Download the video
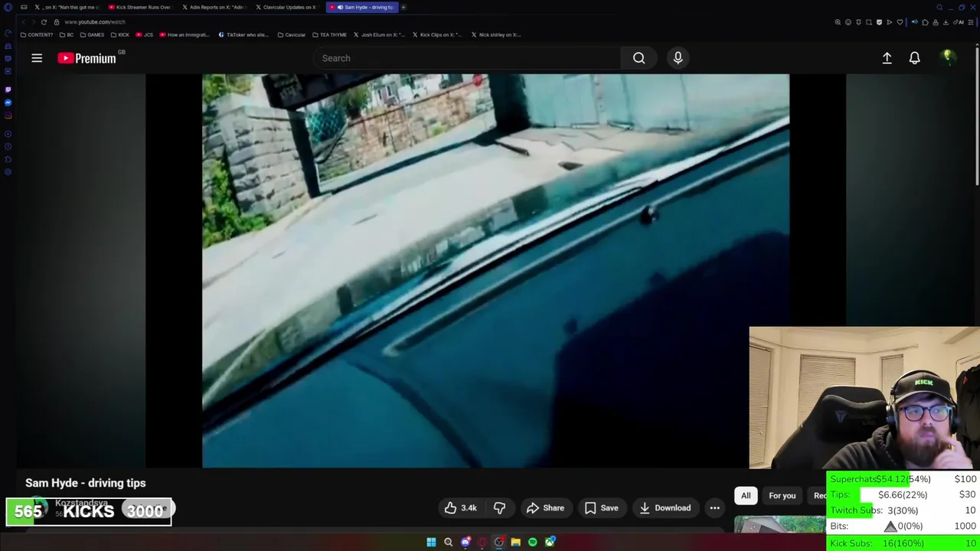Screen dimensions: 980x551 [x=665, y=508]
